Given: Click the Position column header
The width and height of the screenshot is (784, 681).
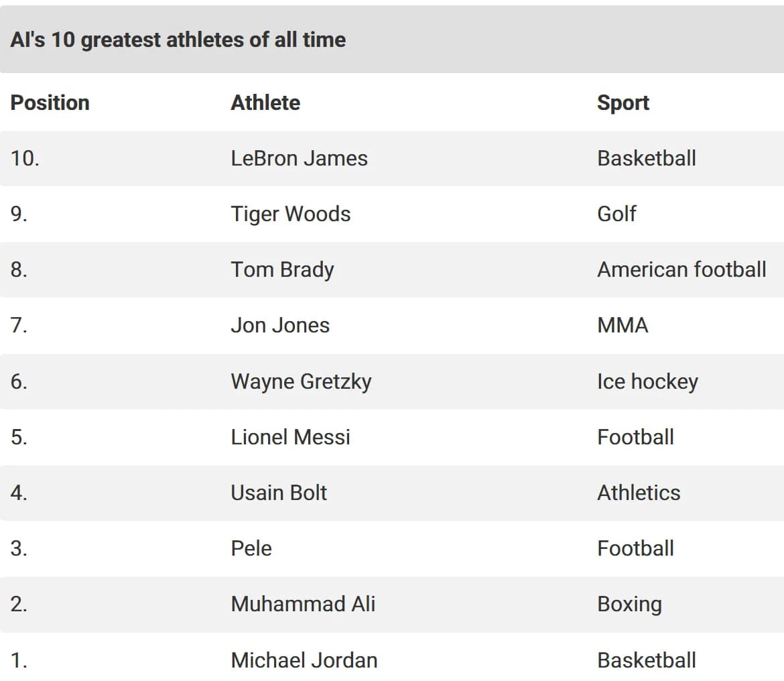Looking at the screenshot, I should (50, 103).
